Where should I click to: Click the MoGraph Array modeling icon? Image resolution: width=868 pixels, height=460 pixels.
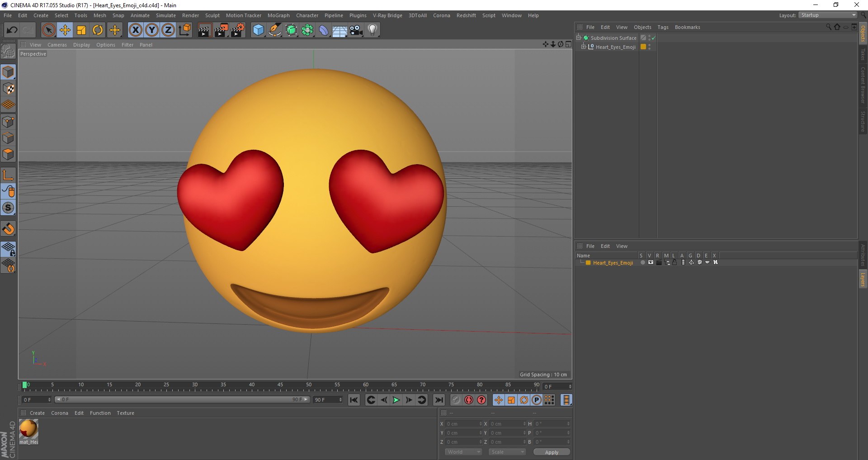[x=308, y=30]
